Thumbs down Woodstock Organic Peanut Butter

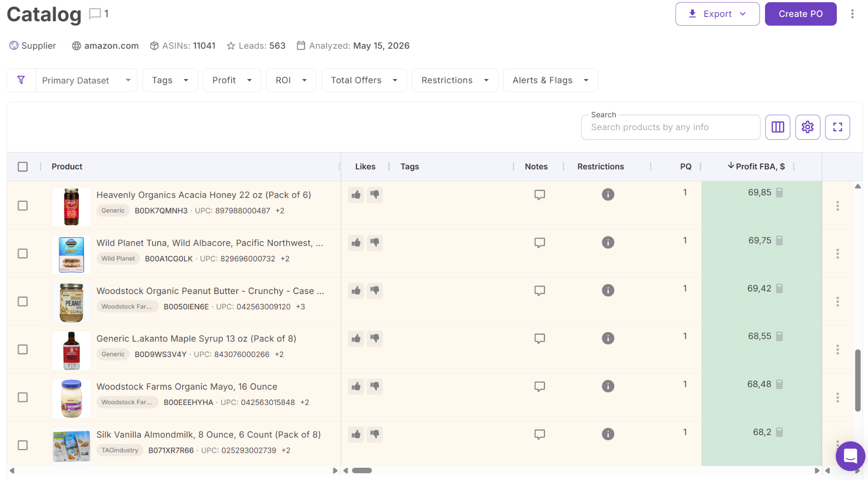click(375, 291)
